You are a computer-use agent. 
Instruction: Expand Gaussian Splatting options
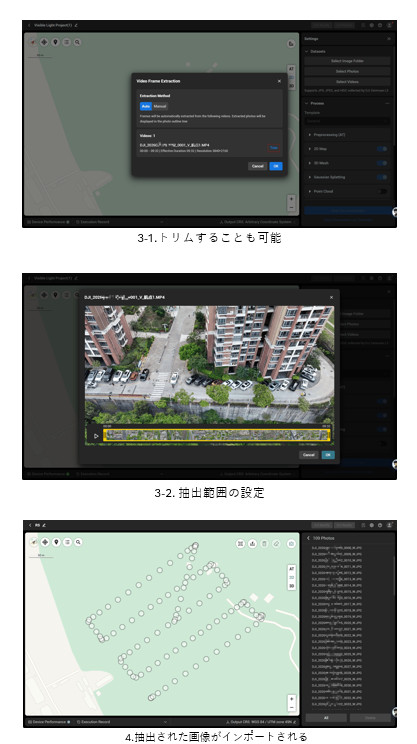tap(310, 177)
